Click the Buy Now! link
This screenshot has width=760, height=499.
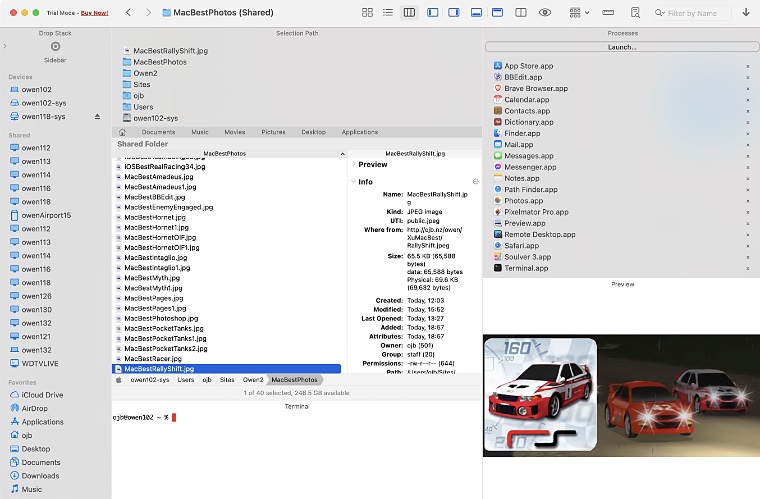point(94,13)
